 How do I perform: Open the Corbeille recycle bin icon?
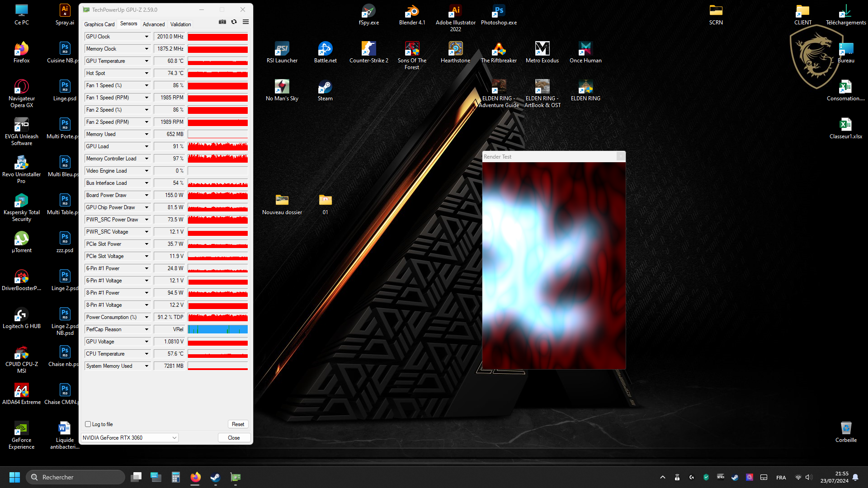click(x=846, y=428)
